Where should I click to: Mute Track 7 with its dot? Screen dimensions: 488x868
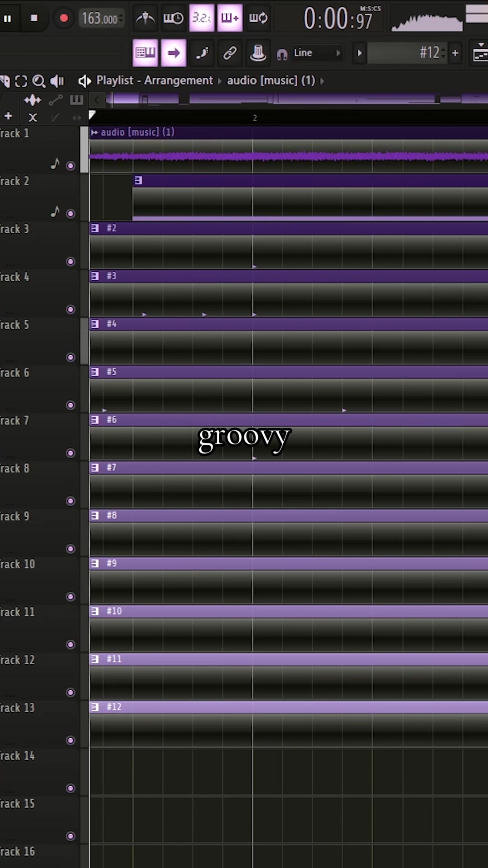(70, 453)
